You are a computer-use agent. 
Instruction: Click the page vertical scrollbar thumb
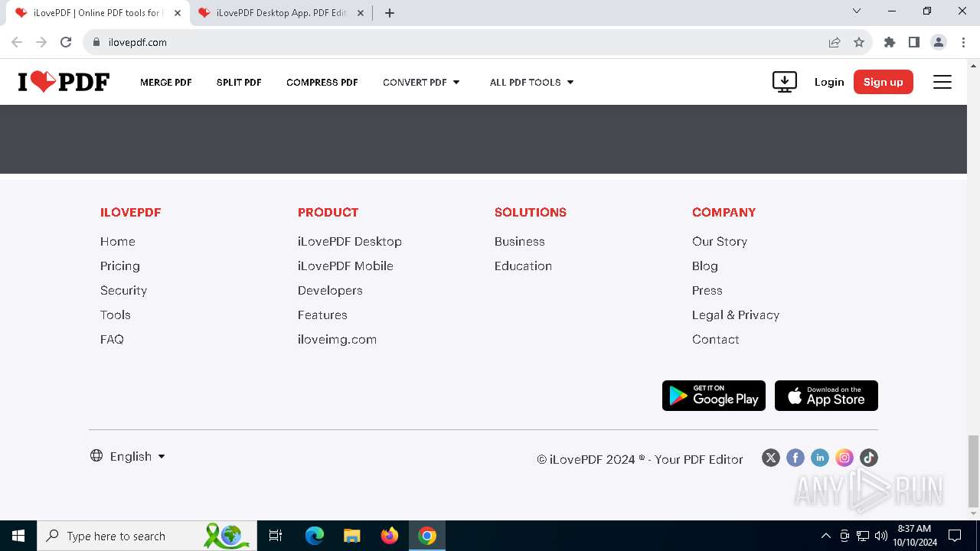973,470
